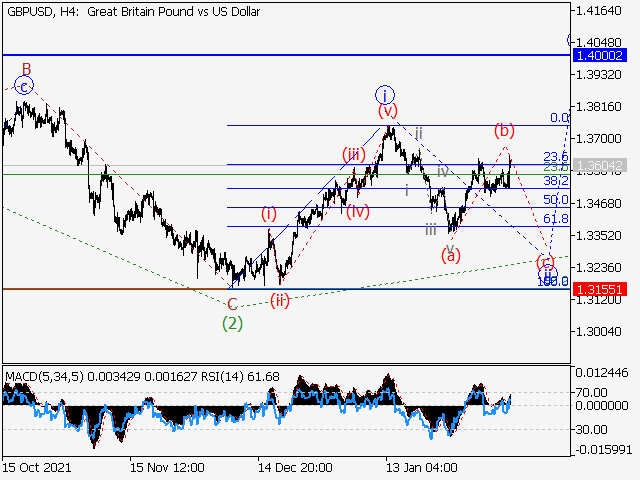Select the red (ii) wave label
The width and height of the screenshot is (640, 480).
coord(280,301)
